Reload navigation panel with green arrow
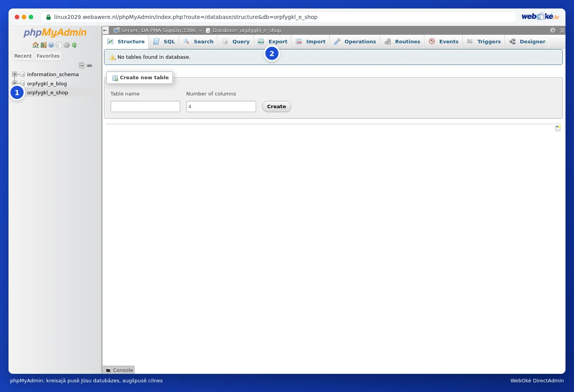574x392 pixels. point(74,45)
